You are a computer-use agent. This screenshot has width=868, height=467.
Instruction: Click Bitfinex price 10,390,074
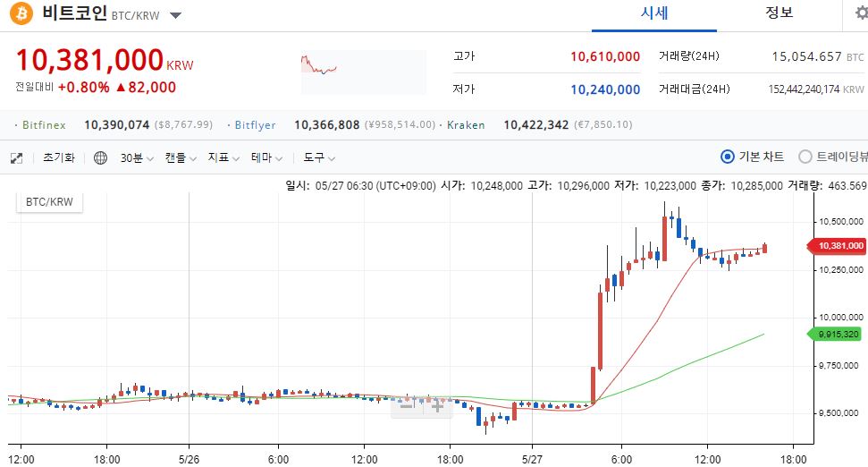tap(117, 125)
